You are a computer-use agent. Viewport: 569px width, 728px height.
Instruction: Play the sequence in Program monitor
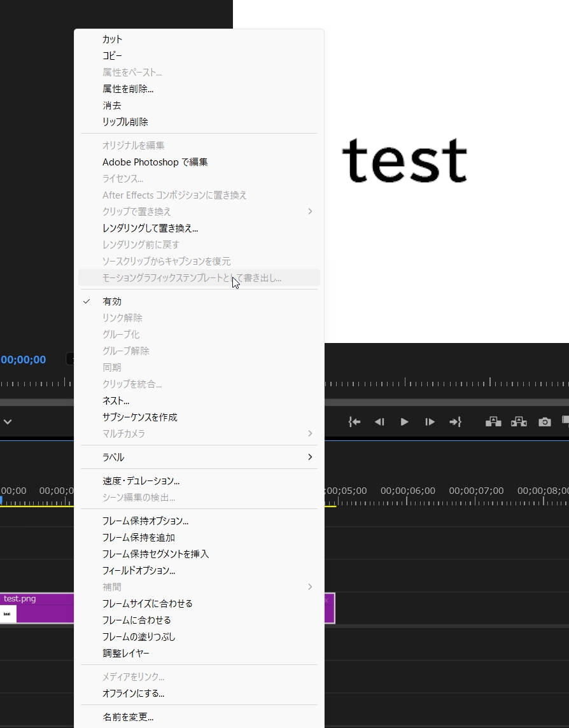pyautogui.click(x=404, y=421)
